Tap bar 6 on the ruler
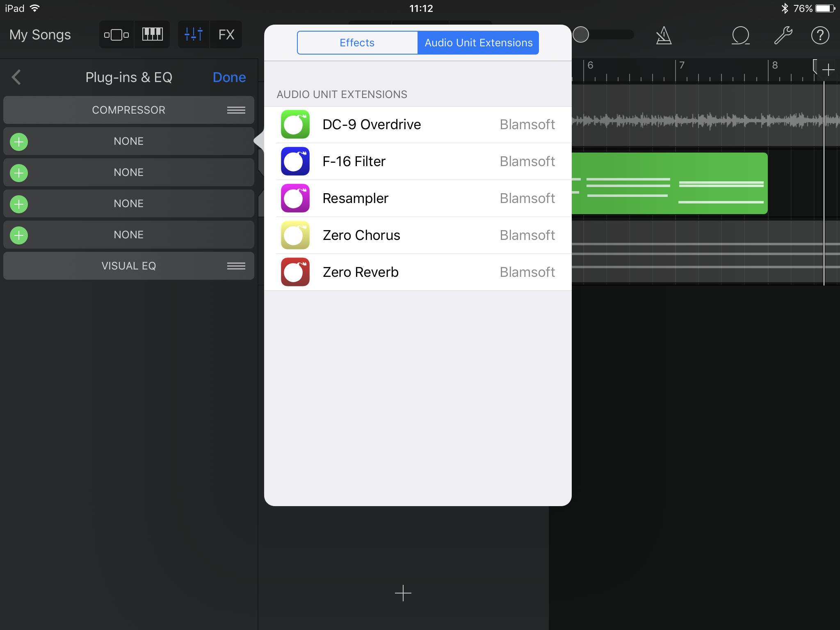This screenshot has height=630, width=840. click(590, 65)
